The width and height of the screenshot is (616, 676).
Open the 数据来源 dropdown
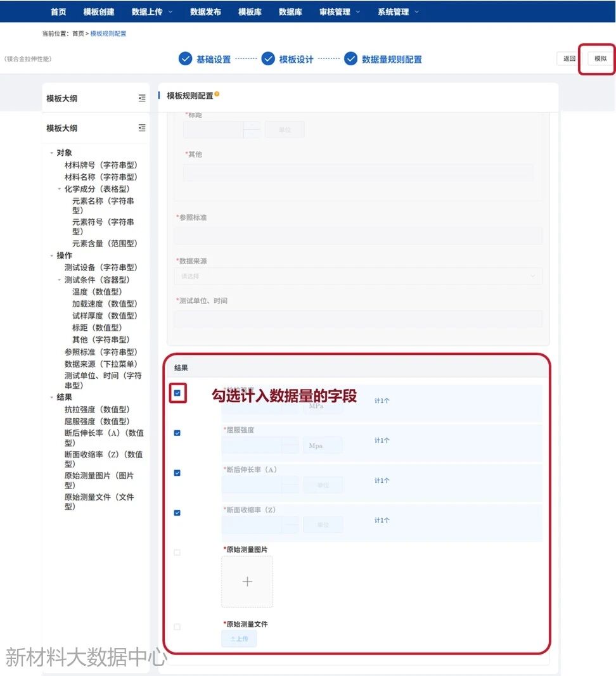tap(358, 276)
